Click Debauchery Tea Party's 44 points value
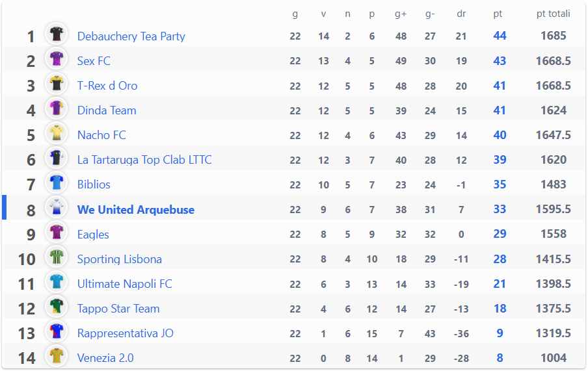The image size is (588, 371). 500,36
